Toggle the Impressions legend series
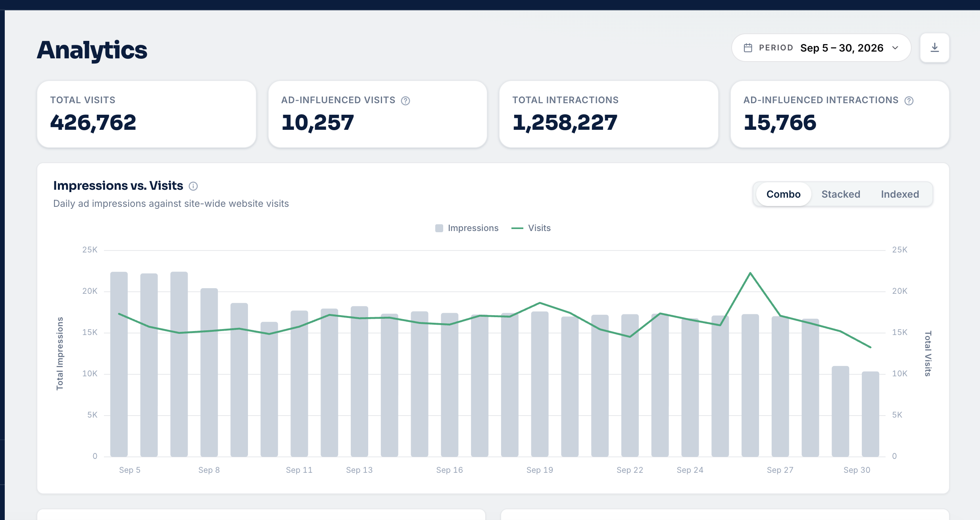This screenshot has height=520, width=980. 467,228
